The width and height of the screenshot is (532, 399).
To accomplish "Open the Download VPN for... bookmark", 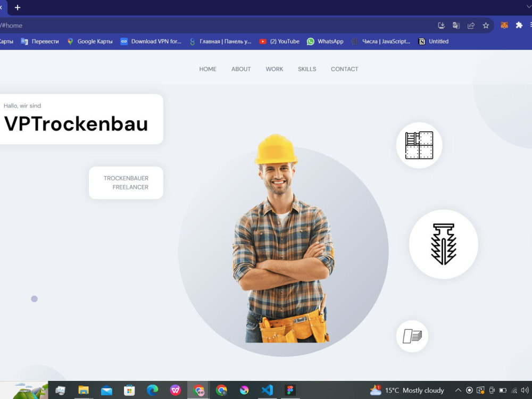I will coord(151,41).
